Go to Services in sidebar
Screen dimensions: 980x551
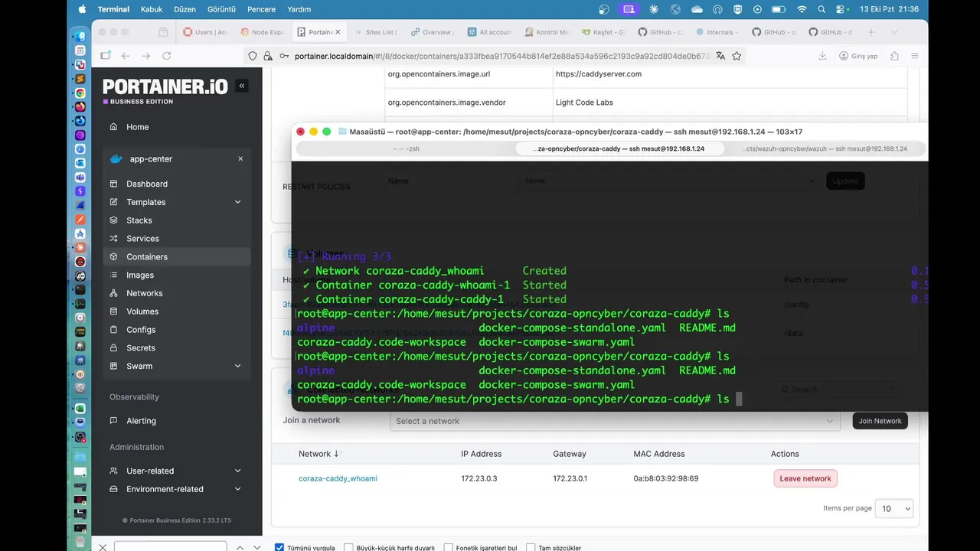click(x=142, y=239)
